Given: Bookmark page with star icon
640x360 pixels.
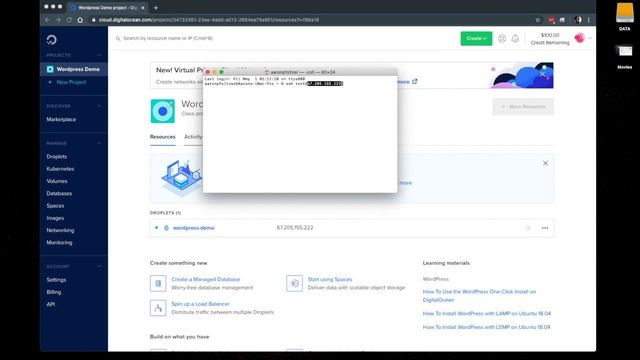Looking at the screenshot, I should (x=538, y=20).
